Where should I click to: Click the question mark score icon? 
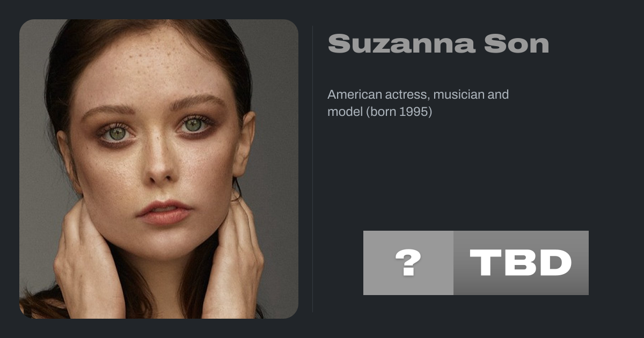[408, 263]
